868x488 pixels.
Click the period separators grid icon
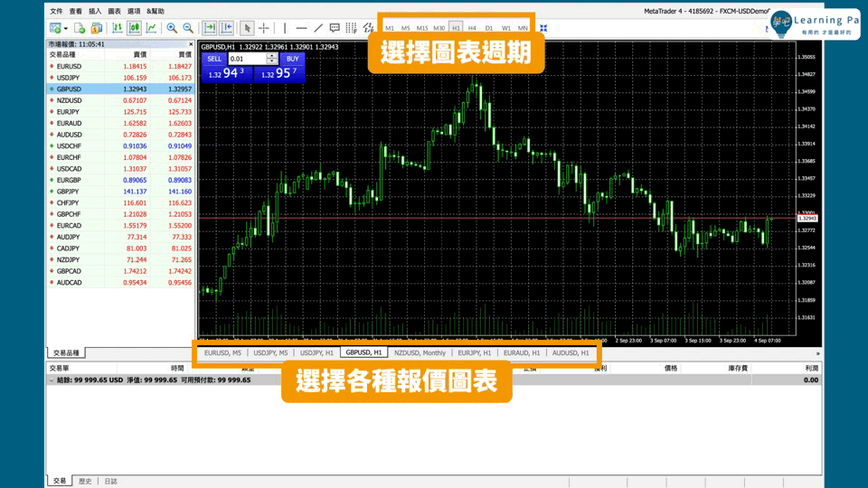pos(351,28)
